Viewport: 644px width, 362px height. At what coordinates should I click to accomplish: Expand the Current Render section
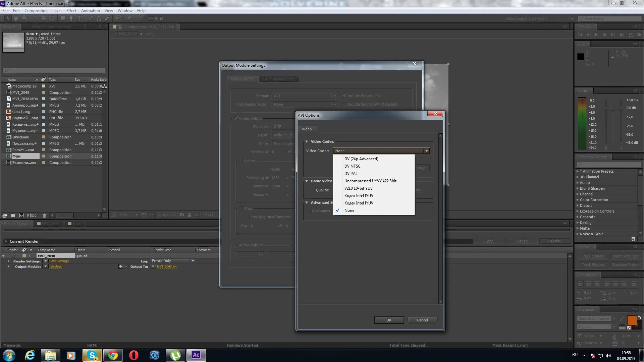coord(6,241)
